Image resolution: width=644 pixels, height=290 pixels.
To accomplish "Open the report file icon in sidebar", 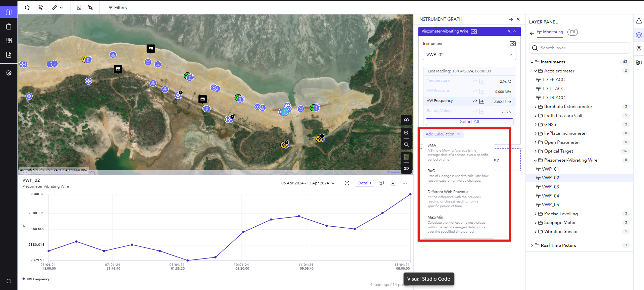I will (9, 55).
